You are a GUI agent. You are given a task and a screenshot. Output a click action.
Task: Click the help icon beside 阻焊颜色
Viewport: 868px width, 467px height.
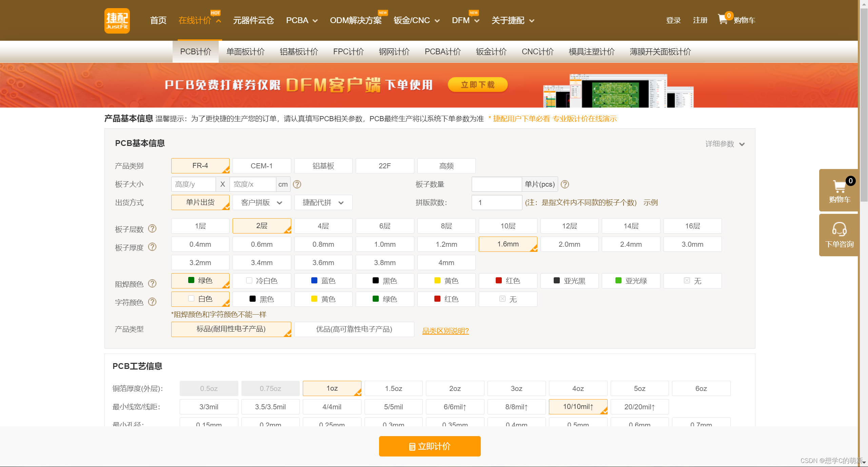153,284
